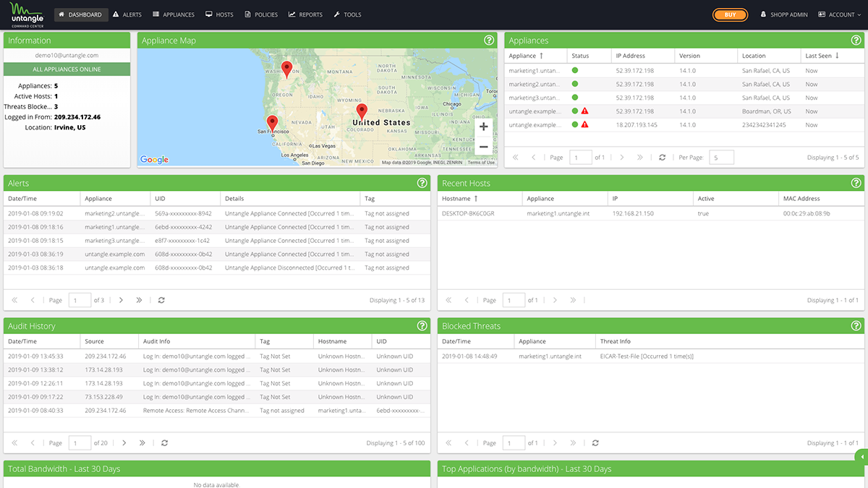Click warning icon on Boardman appliance row
Image resolution: width=868 pixels, height=488 pixels.
click(x=584, y=111)
